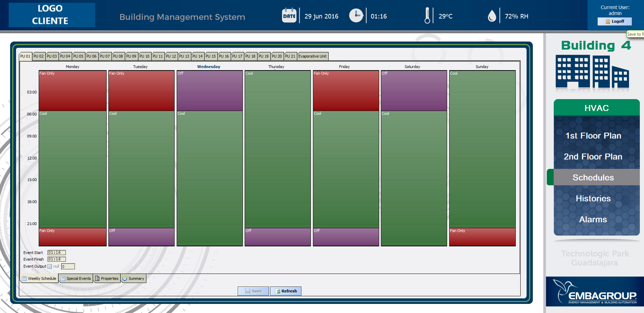Select Monday's morning Fan Only event block
This screenshot has height=313, width=644.
click(x=72, y=91)
